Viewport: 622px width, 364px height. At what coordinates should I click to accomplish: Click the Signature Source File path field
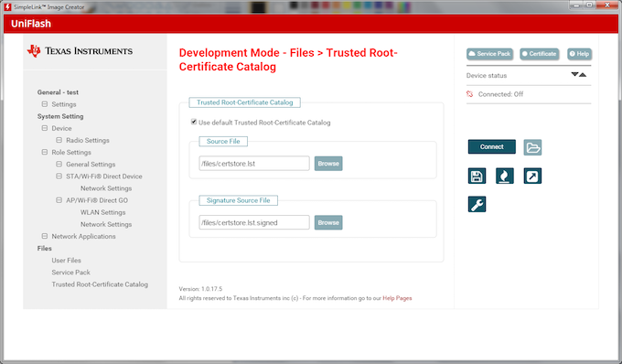(x=254, y=222)
